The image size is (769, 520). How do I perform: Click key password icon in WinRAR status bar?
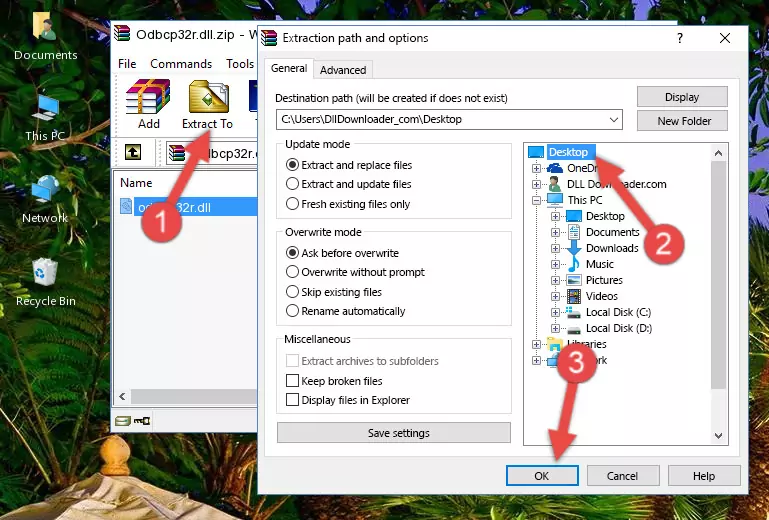pos(142,420)
